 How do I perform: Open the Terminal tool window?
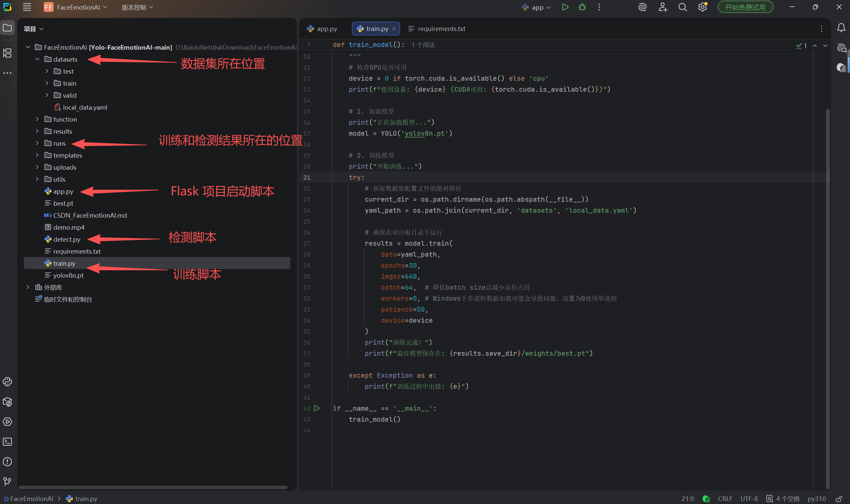click(7, 442)
